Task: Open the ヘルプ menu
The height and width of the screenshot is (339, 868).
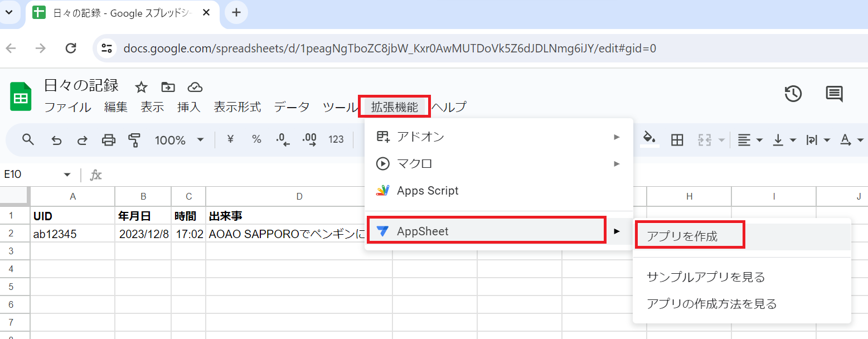Action: tap(449, 107)
